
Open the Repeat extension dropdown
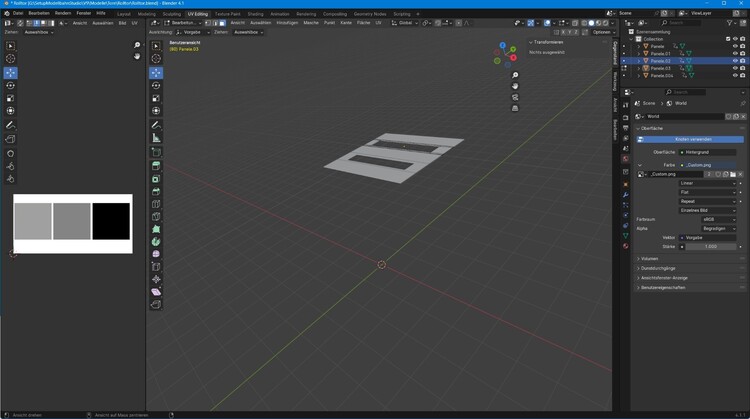point(708,201)
